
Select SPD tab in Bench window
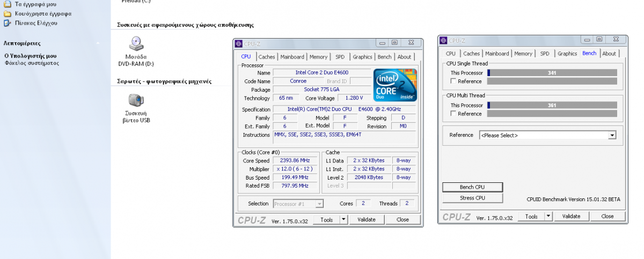coord(545,54)
